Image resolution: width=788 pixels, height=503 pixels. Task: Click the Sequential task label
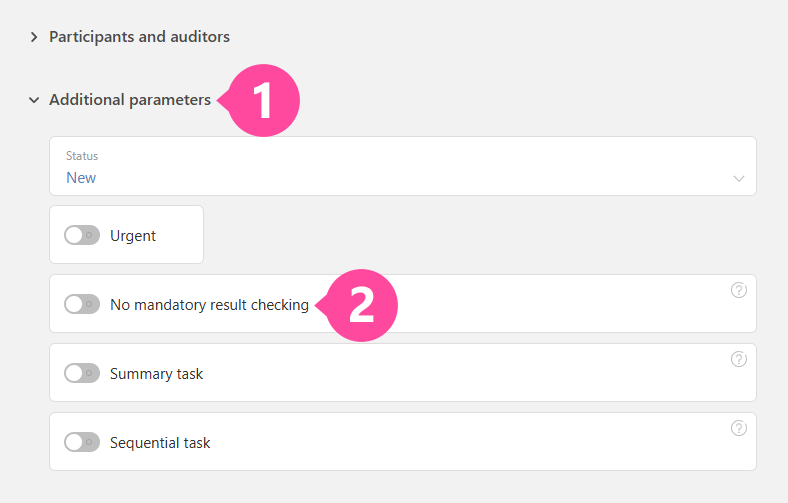tap(160, 442)
